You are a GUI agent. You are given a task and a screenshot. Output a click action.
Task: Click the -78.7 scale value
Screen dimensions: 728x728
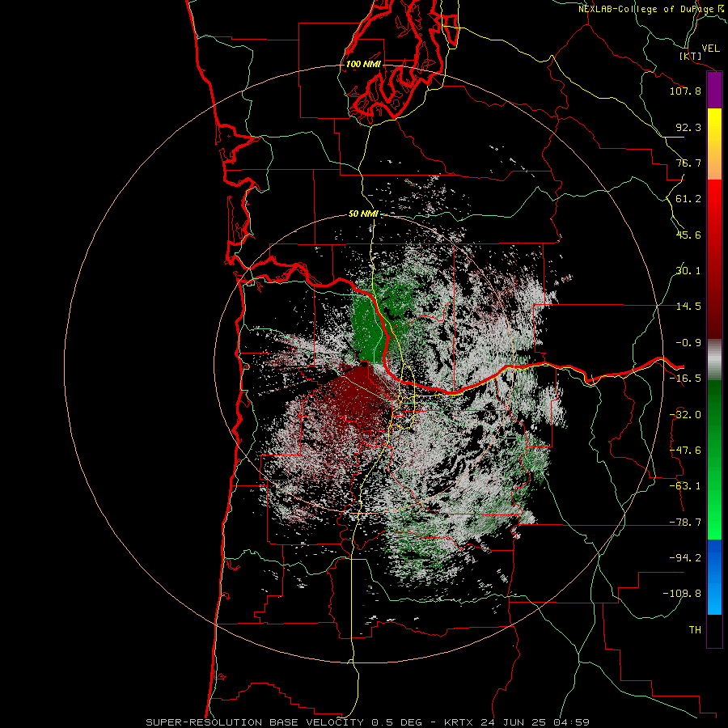(x=685, y=523)
